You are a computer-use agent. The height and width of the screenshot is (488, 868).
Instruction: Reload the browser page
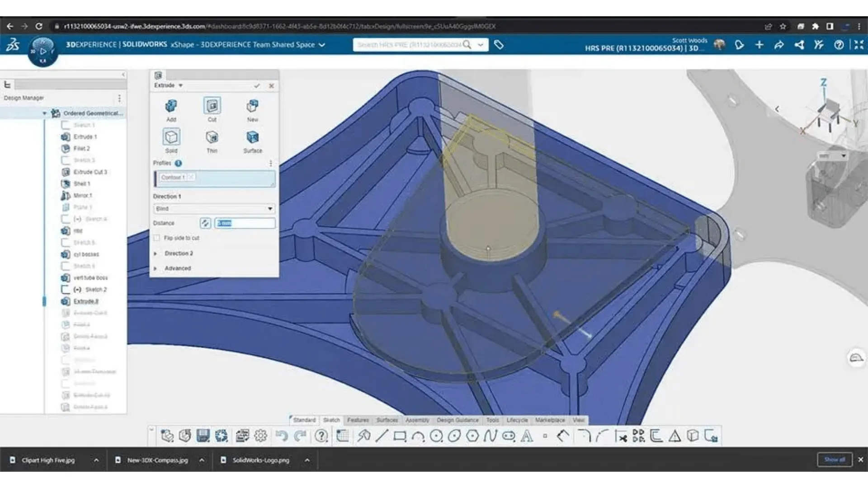click(39, 26)
